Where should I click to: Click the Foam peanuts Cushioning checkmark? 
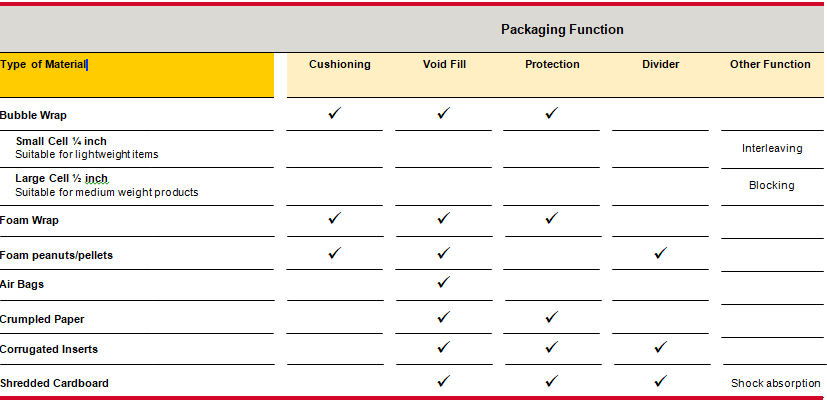click(334, 253)
